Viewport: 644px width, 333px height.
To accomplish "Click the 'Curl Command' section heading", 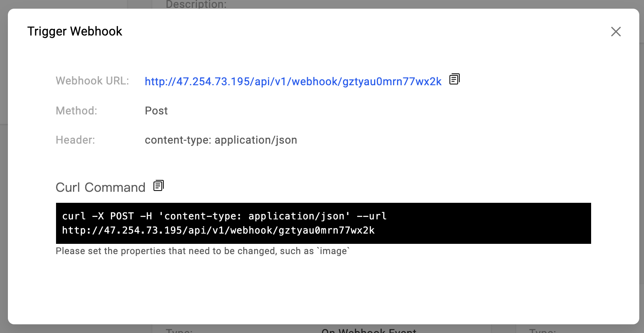I will [100, 187].
